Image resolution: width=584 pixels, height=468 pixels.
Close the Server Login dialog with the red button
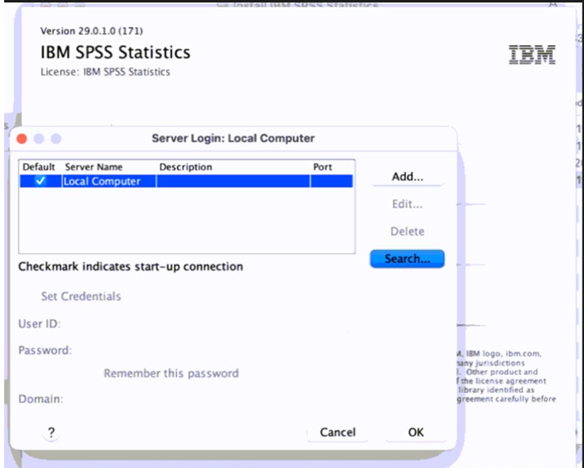point(22,139)
